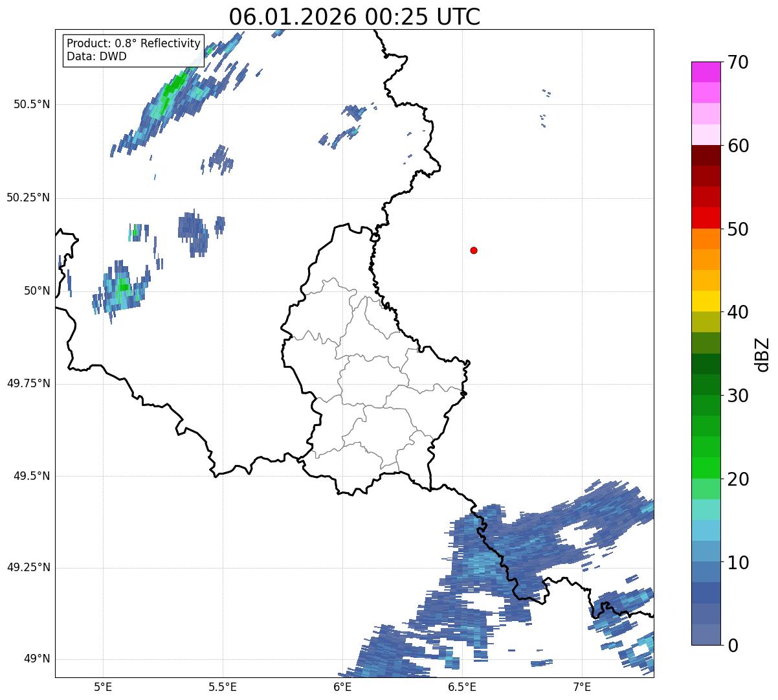Click 'Product: 0.8° Reflectivity' text
The width and height of the screenshot is (778, 700).
point(134,43)
